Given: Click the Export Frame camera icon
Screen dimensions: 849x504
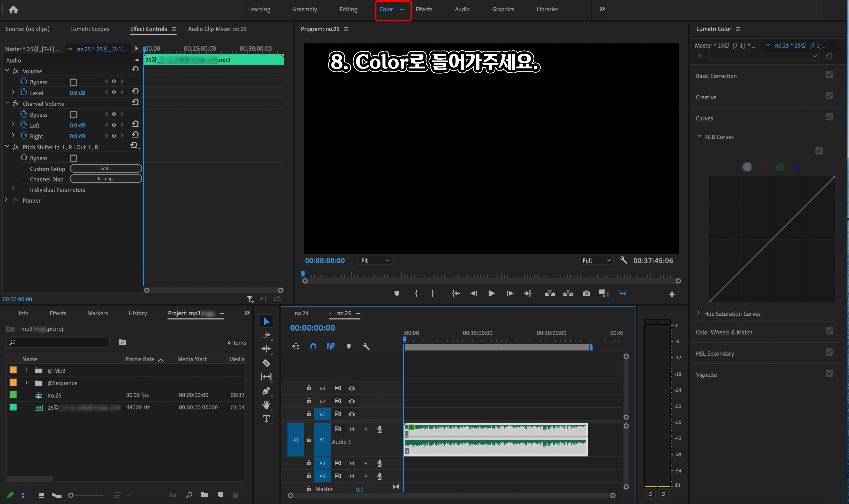Looking at the screenshot, I should click(x=586, y=293).
